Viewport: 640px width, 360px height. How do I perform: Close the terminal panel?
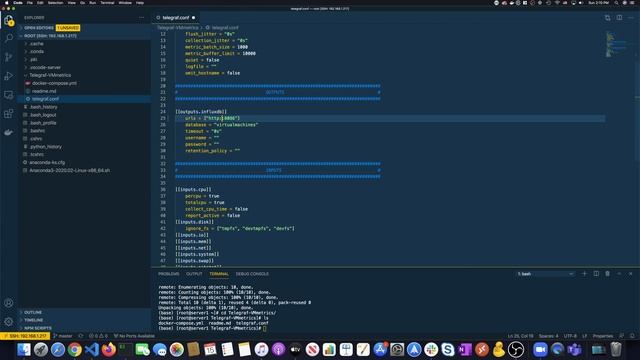[631, 273]
